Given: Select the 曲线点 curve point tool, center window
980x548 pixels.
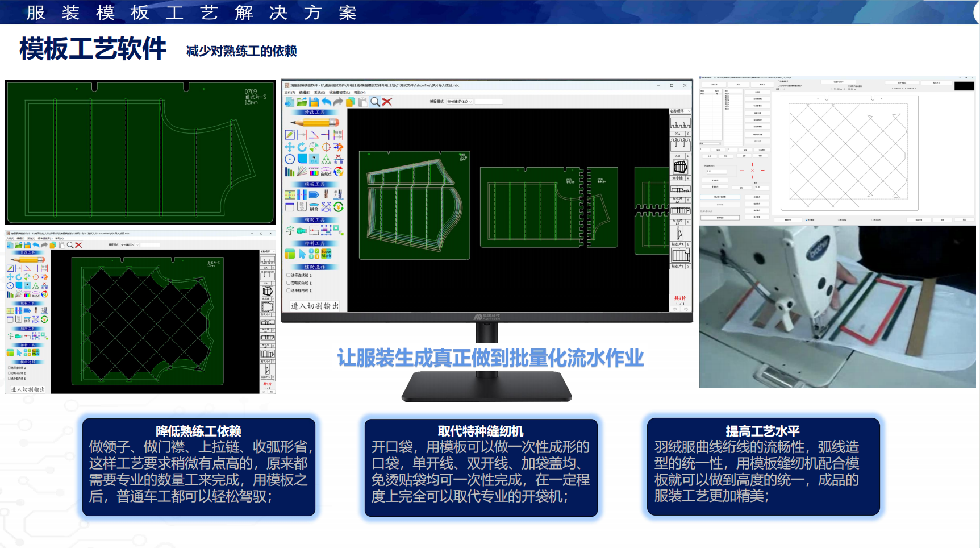Looking at the screenshot, I should coord(326,172).
